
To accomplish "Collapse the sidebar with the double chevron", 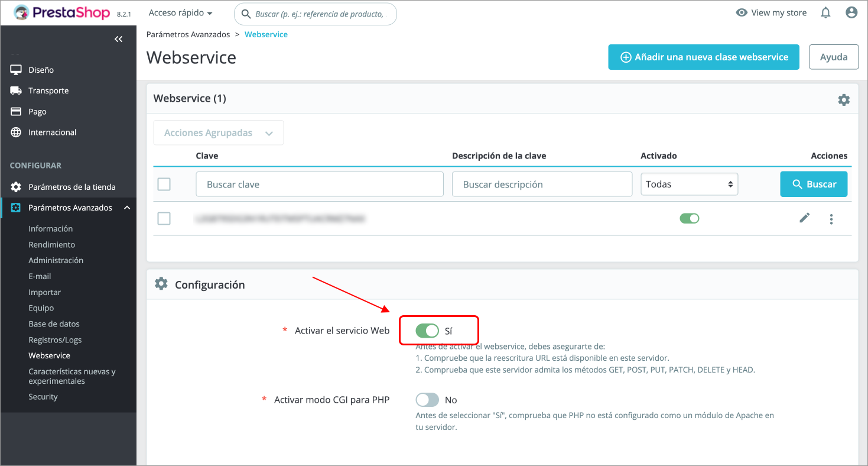I will coord(118,38).
